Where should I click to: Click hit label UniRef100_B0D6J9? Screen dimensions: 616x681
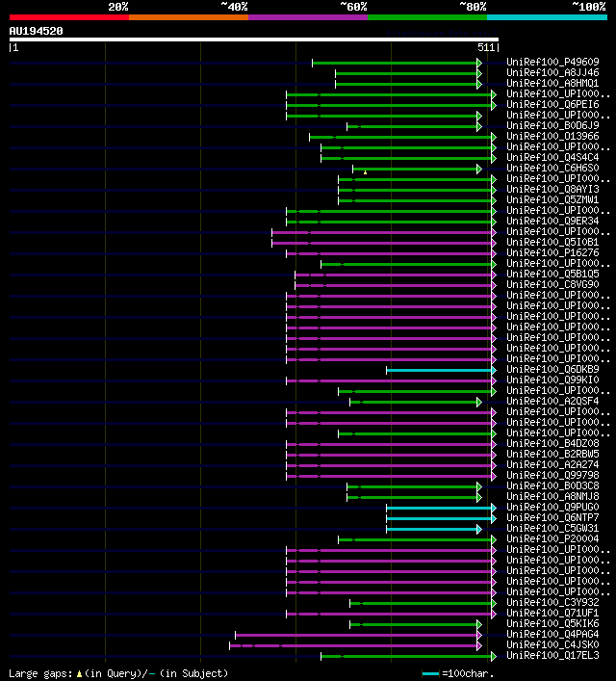tap(552, 125)
